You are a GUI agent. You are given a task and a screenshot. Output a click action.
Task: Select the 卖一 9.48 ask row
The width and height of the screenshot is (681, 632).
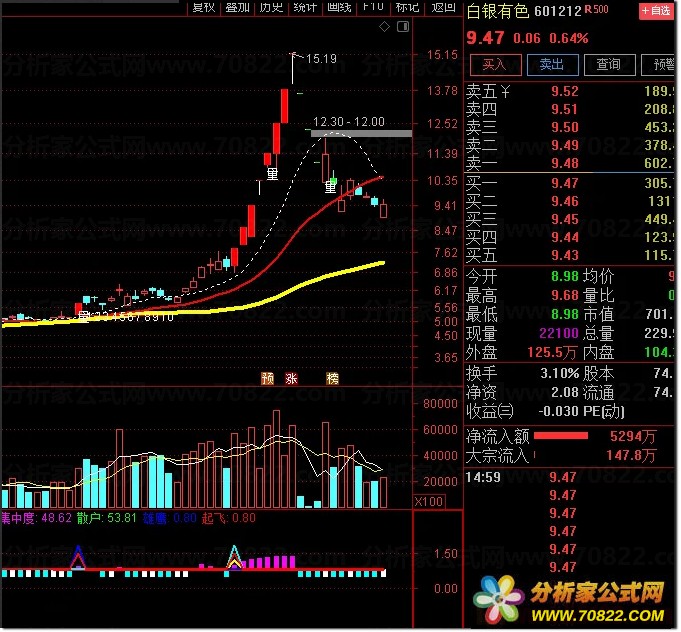click(x=570, y=163)
